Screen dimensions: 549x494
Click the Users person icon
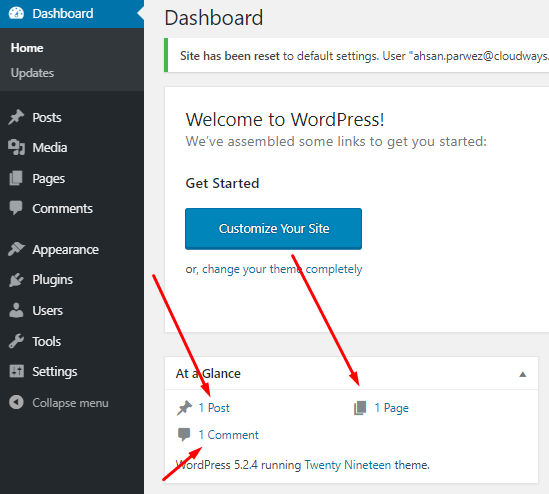click(x=16, y=310)
